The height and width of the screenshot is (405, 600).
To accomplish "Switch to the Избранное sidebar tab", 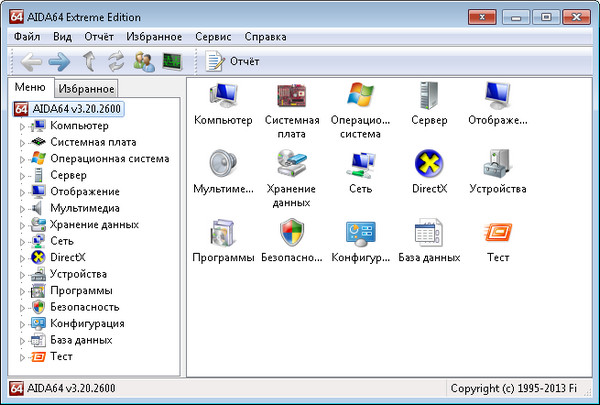I will coord(87,89).
